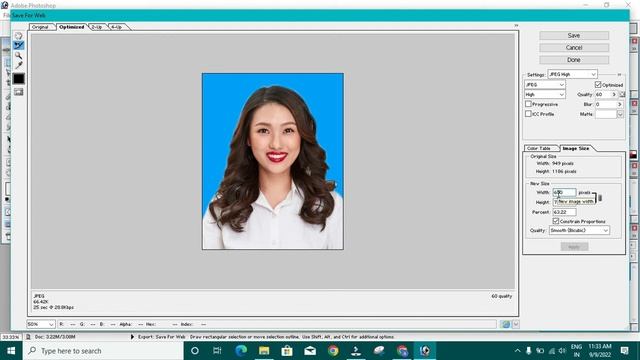Open the preview panel flyout menu arrow
Image resolution: width=640 pixels, height=360 pixels.
click(x=516, y=26)
